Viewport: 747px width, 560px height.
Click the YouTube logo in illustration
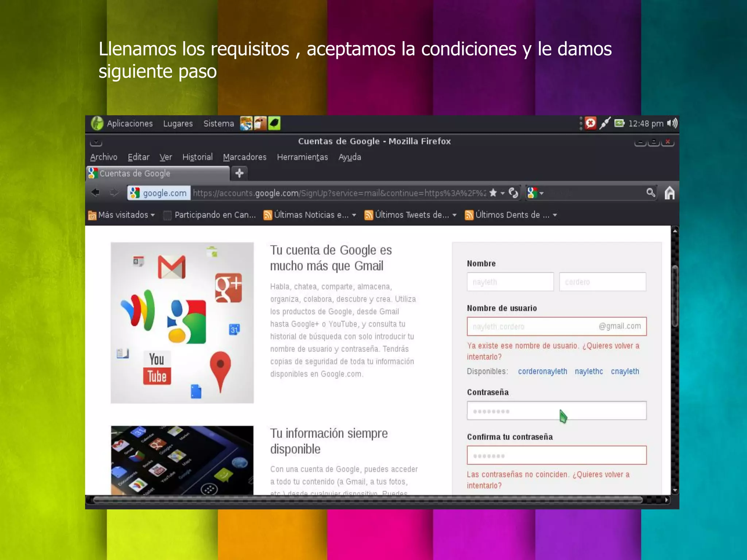[x=157, y=368]
